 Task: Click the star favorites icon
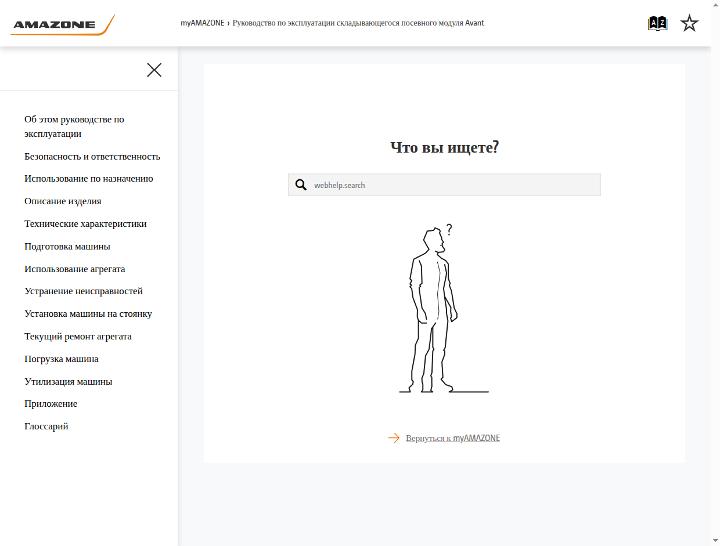pyautogui.click(x=689, y=23)
